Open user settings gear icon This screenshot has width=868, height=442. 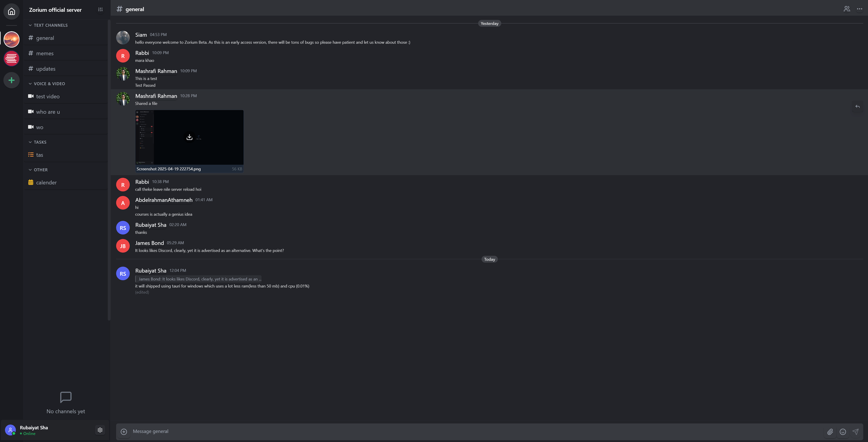coord(100,430)
